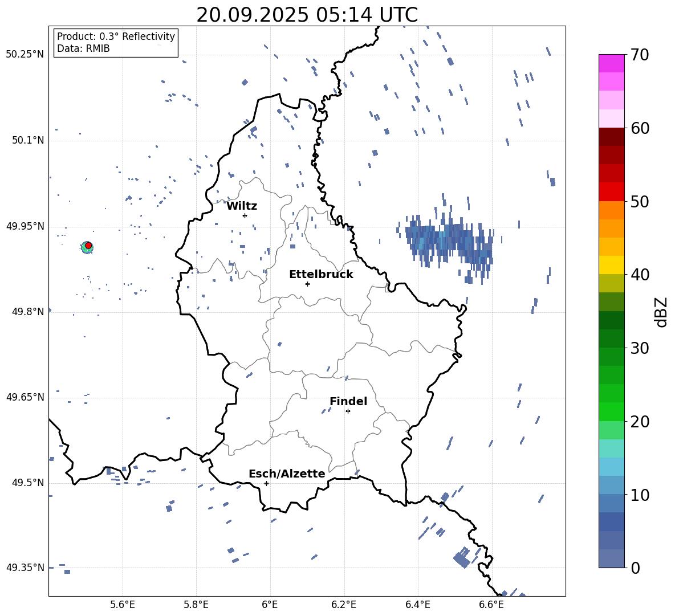The width and height of the screenshot is (675, 616).
Task: Pick the yellow swatch just above 40 dBZ
Action: click(612, 265)
